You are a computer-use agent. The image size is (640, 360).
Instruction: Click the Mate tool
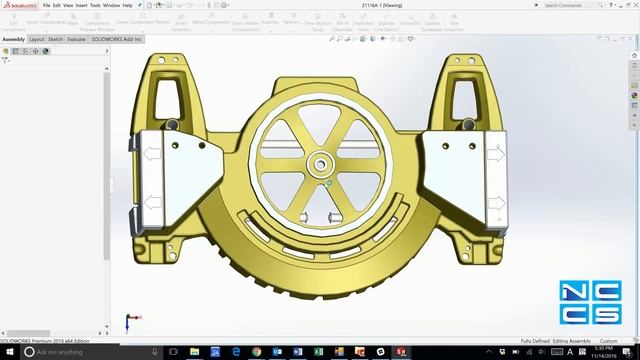73,20
